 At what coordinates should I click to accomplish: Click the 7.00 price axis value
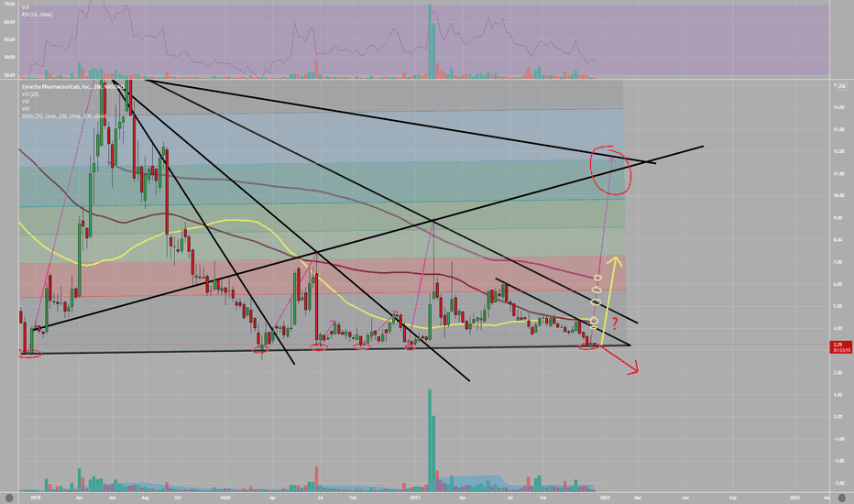[x=838, y=262]
